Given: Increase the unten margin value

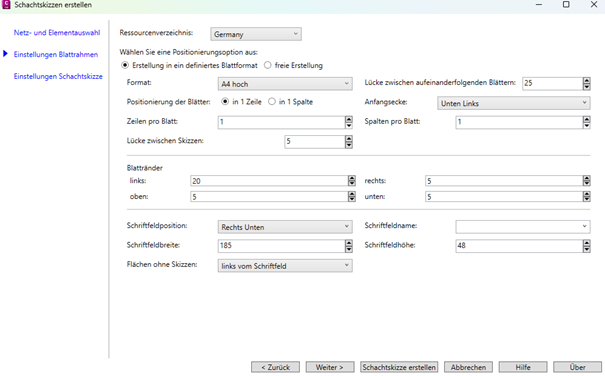Looking at the screenshot, I should click(x=586, y=194).
